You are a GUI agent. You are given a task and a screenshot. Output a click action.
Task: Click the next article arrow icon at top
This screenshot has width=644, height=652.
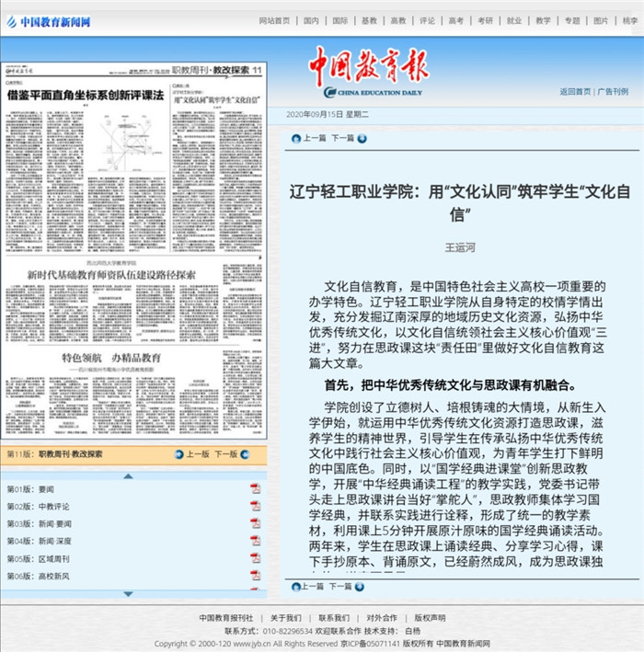362,139
